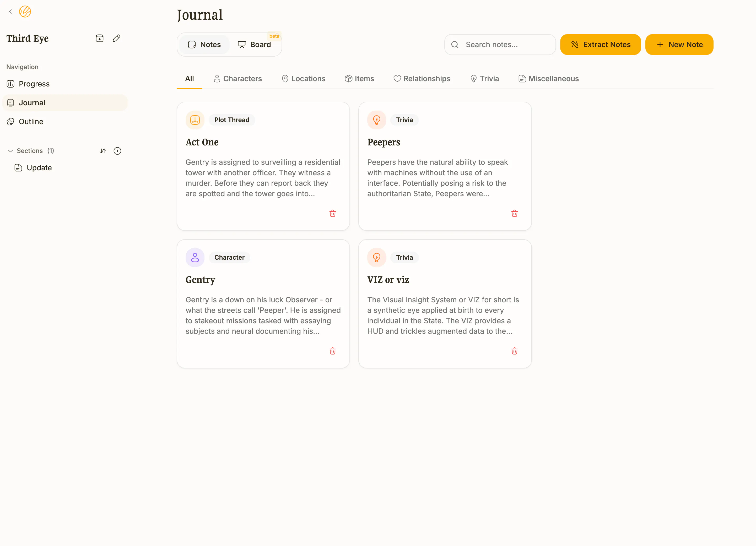The width and height of the screenshot is (756, 546).
Task: Select the All filter tab
Action: click(189, 79)
